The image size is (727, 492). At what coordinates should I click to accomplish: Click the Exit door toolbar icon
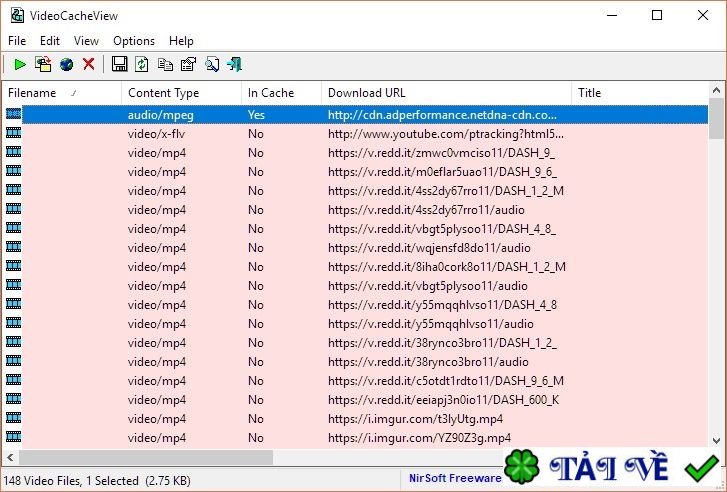click(235, 64)
